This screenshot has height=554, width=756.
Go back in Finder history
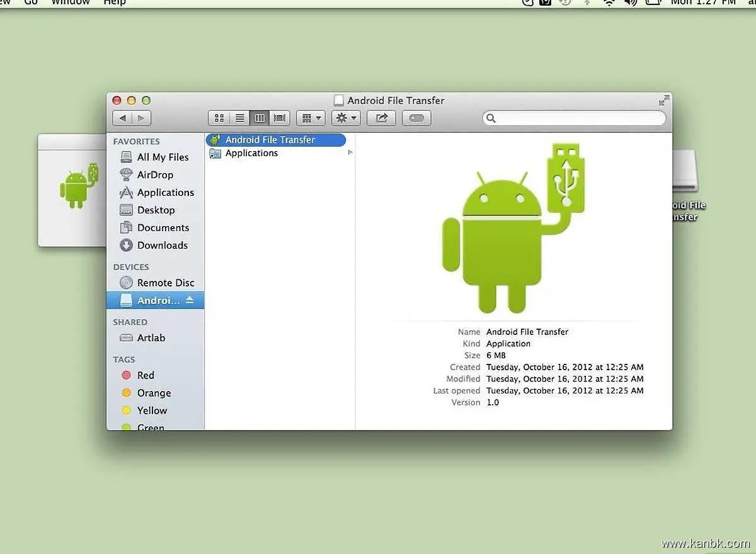click(x=122, y=118)
